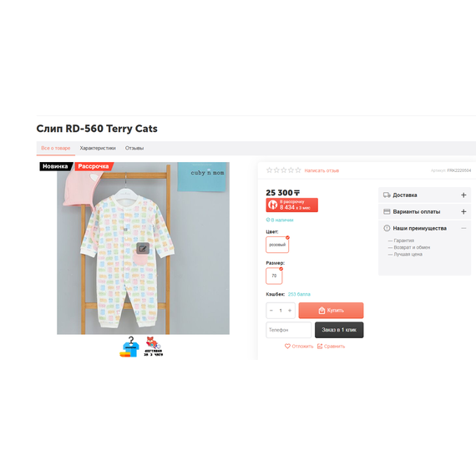Open the Отзывы tab
This screenshot has width=476, height=476.
pos(134,148)
